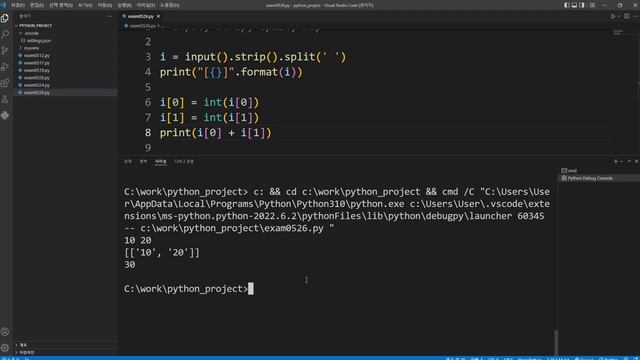Open the Help menu
Image resolution: width=640 pixels, height=360 pixels.
[x=169, y=5]
